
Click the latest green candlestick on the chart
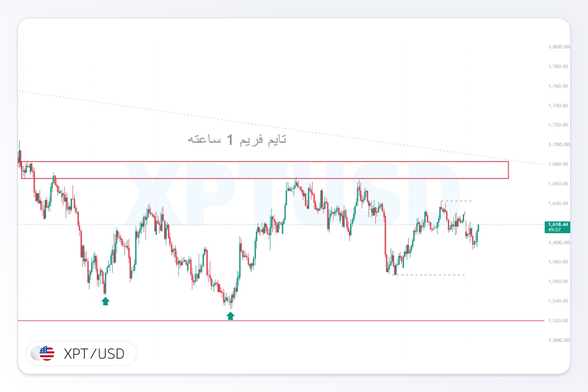coord(478,228)
